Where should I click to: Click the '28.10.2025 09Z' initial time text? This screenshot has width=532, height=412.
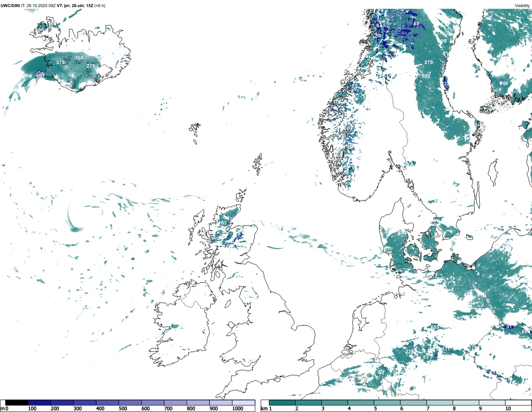tap(41, 6)
